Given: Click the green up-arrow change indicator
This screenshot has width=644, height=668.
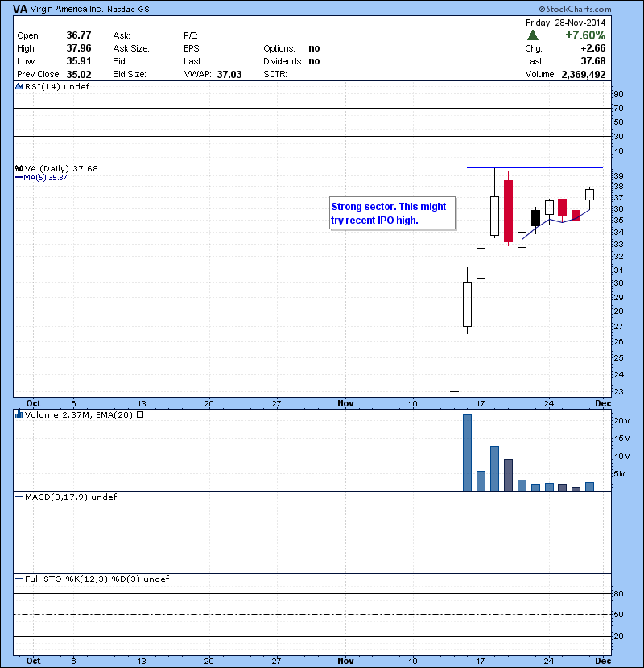Looking at the screenshot, I should (x=532, y=35).
